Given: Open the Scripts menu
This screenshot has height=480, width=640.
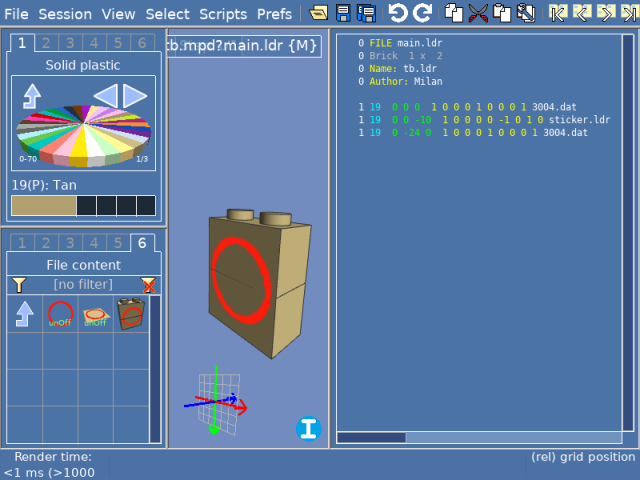Looking at the screenshot, I should tap(223, 14).
